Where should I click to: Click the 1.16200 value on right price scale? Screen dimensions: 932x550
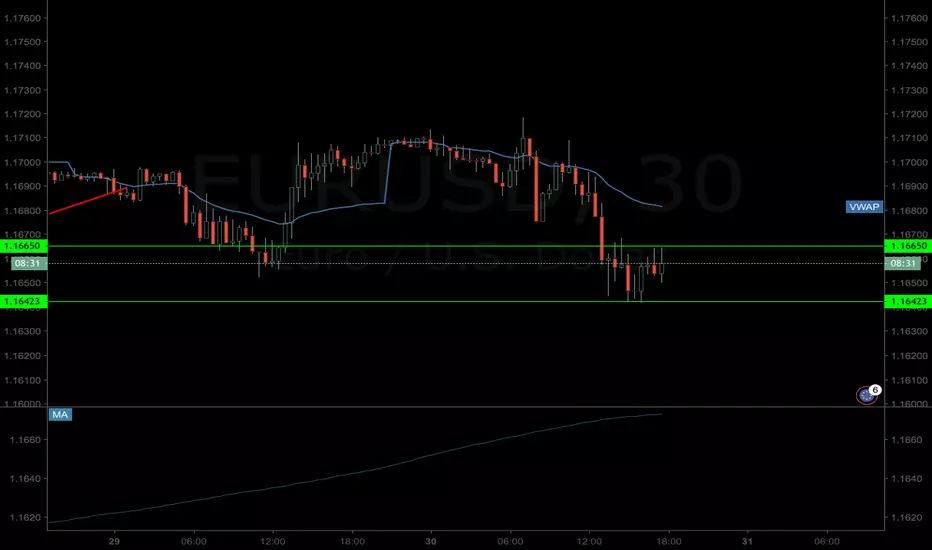click(909, 356)
